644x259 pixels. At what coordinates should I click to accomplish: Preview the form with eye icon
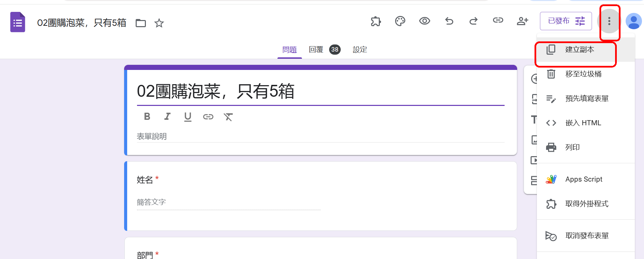(x=424, y=21)
